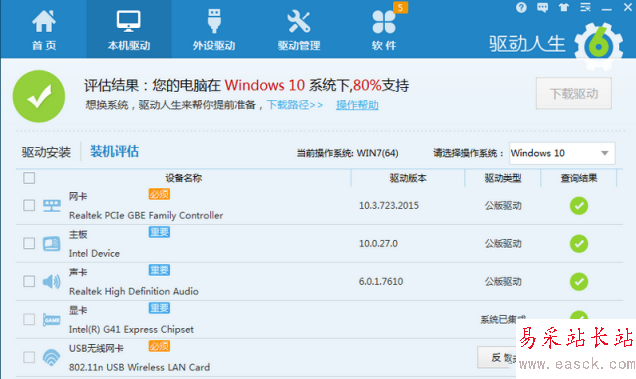The width and height of the screenshot is (636, 379).
Task: Click the USB wireless wifi icon
Action: [52, 357]
